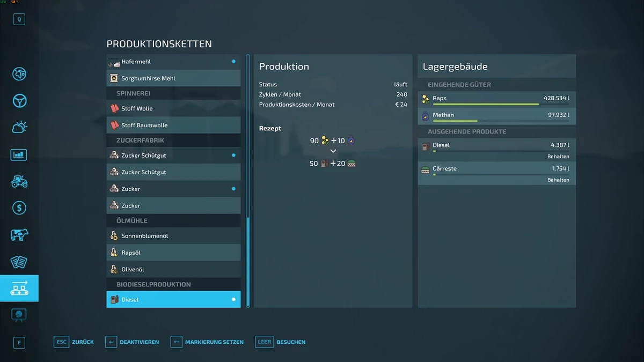The width and height of the screenshot is (644, 362).
Task: Toggle active dot on Hafermehl row
Action: 233,62
